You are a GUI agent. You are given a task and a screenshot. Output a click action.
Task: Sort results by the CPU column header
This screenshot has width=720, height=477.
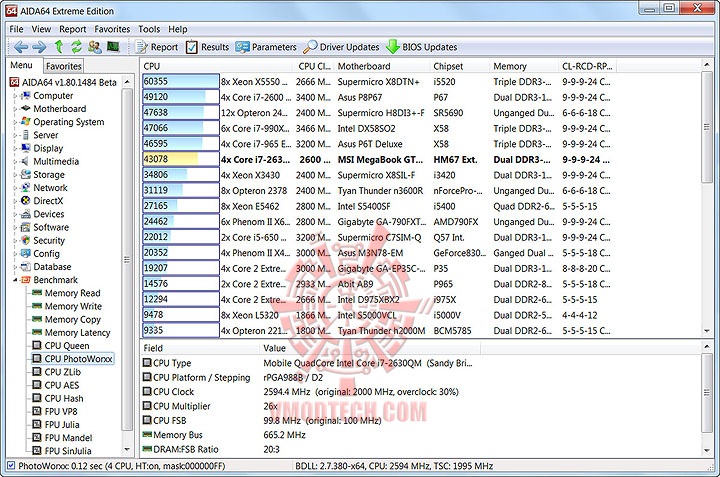click(x=216, y=66)
